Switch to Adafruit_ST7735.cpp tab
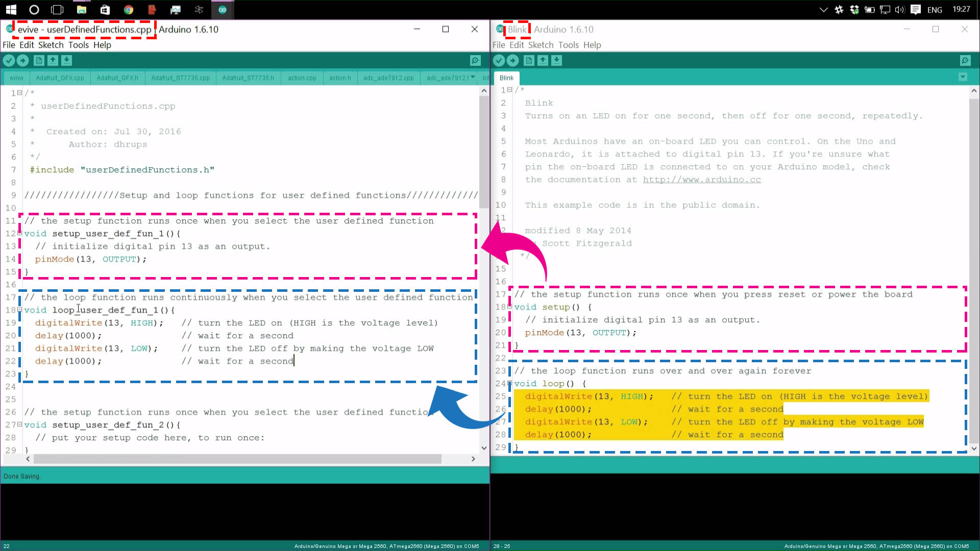 point(180,78)
